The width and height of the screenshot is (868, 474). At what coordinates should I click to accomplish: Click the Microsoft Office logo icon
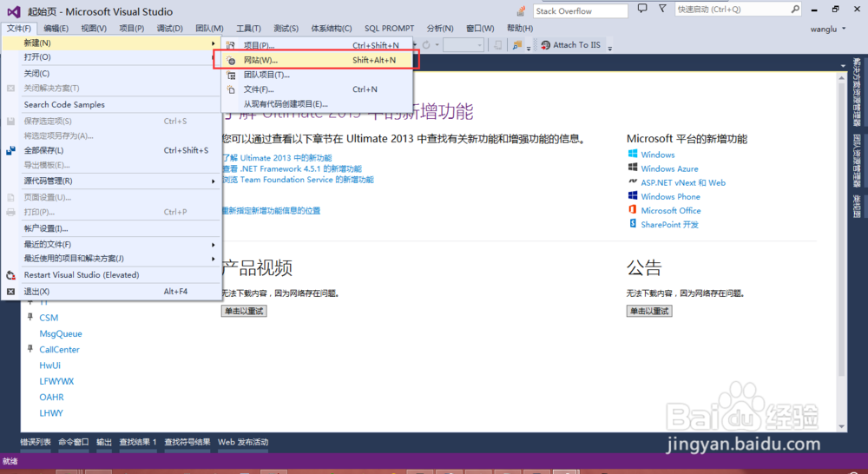[632, 209]
